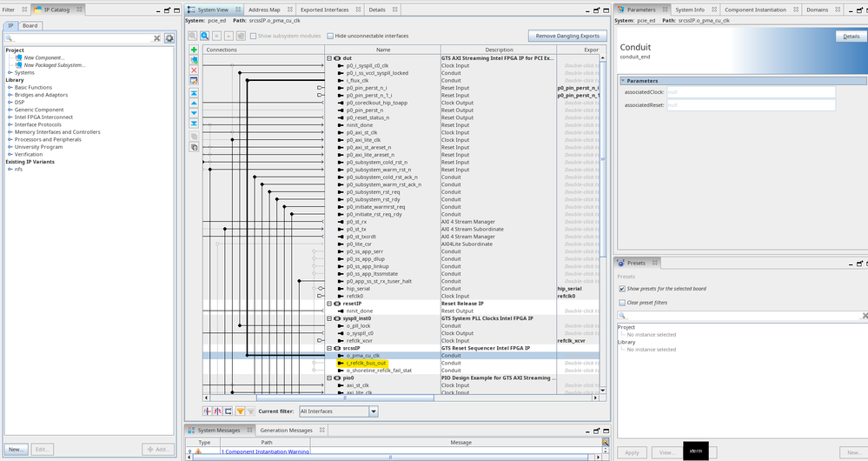Screen dimensions: 868x461
Task: Check Clear preset filters option
Action: pyautogui.click(x=622, y=303)
